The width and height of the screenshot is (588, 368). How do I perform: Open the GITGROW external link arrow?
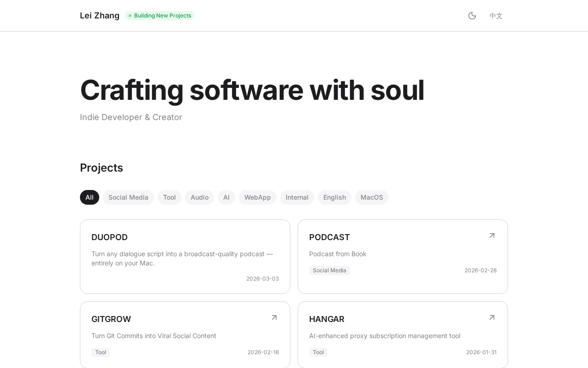pos(274,317)
